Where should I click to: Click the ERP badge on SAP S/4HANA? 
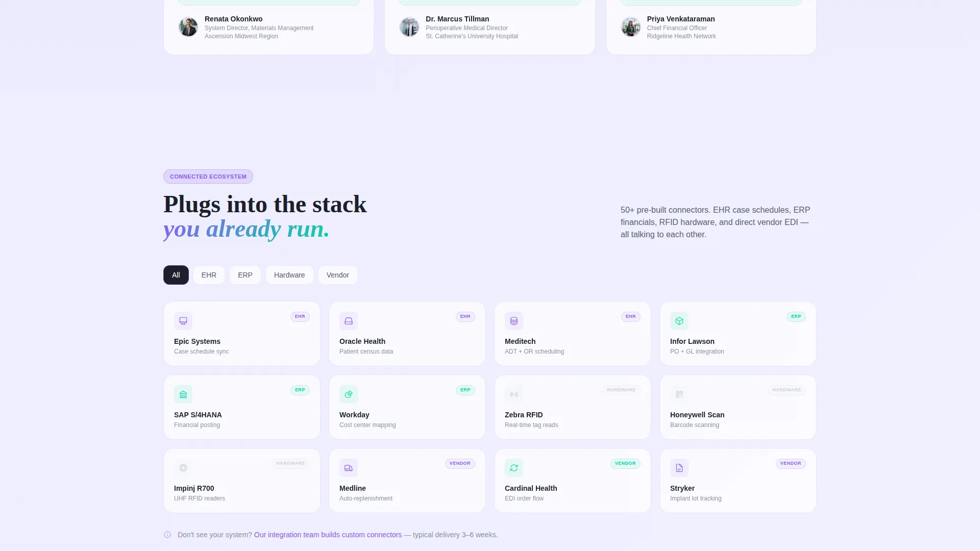coord(300,390)
